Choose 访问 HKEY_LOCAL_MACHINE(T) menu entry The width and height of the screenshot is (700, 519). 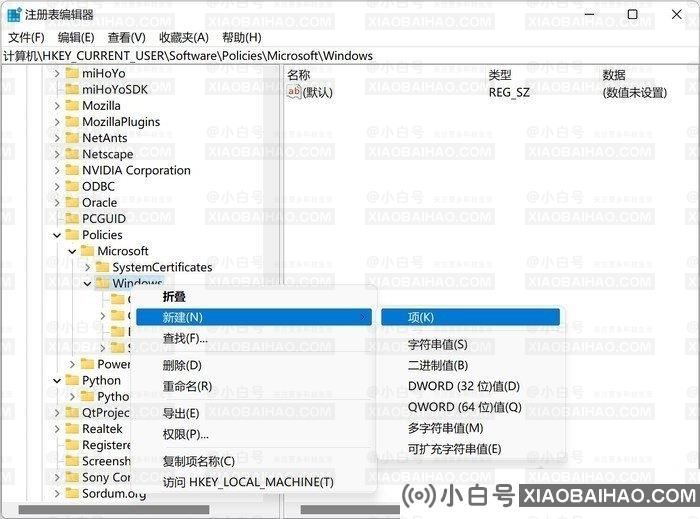click(x=254, y=482)
